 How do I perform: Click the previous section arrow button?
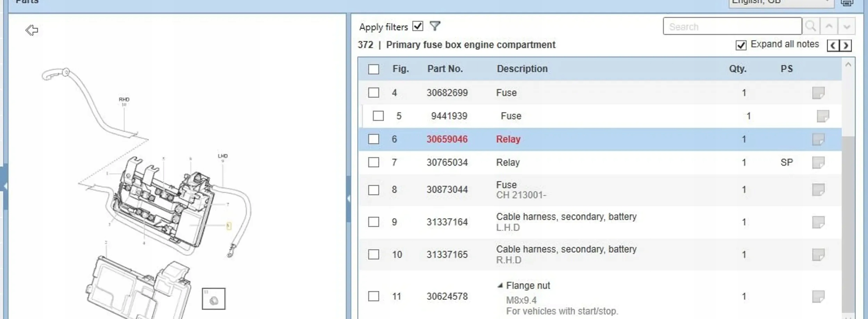(833, 46)
